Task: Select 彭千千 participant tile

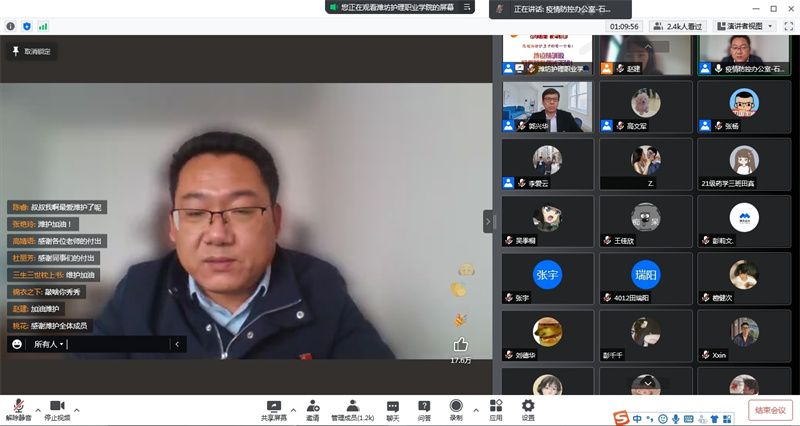Action: [x=645, y=336]
